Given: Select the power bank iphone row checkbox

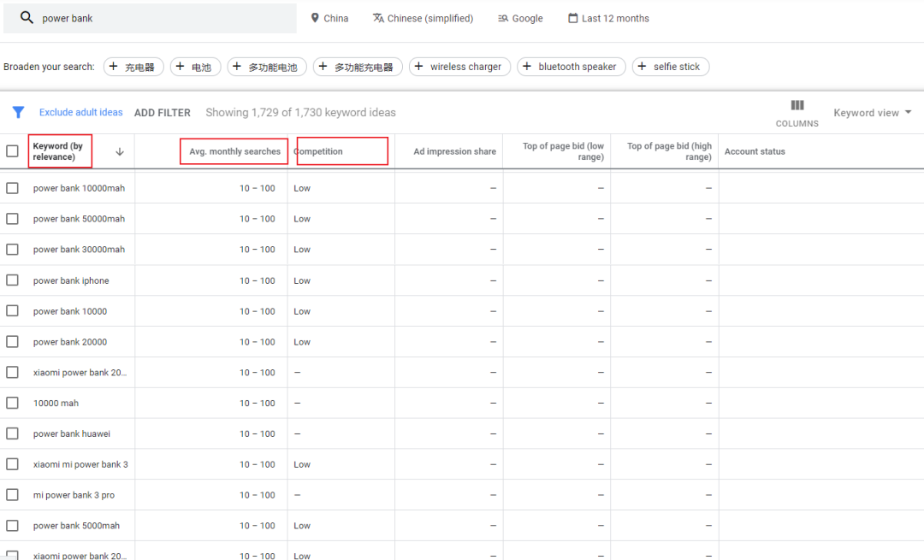Looking at the screenshot, I should click(12, 280).
